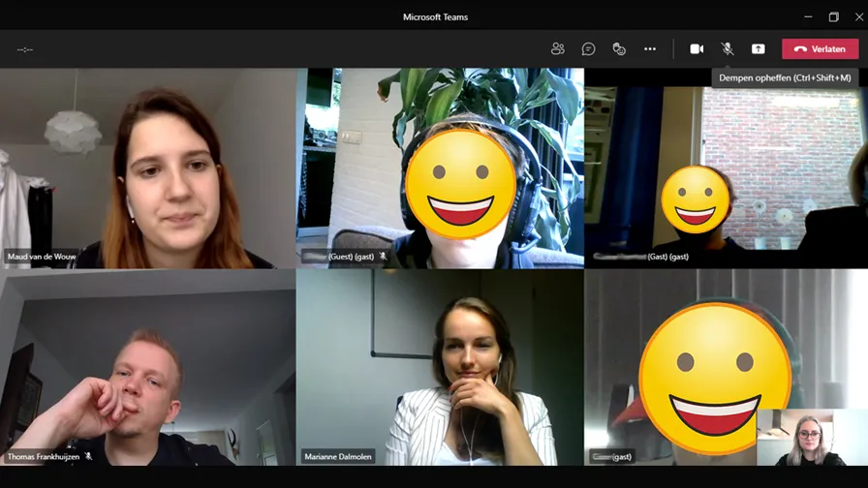Click the raise hand reactions icon
The image size is (868, 488).
[619, 48]
